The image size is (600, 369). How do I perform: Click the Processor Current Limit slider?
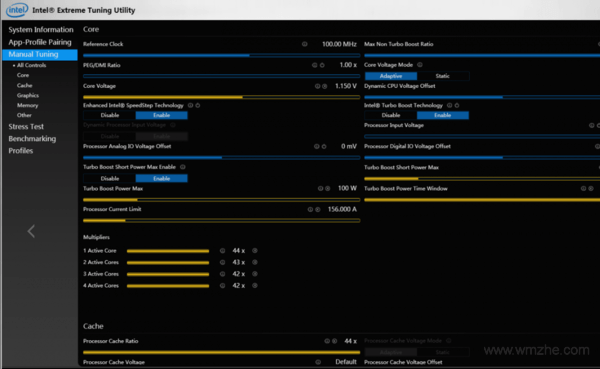point(222,220)
